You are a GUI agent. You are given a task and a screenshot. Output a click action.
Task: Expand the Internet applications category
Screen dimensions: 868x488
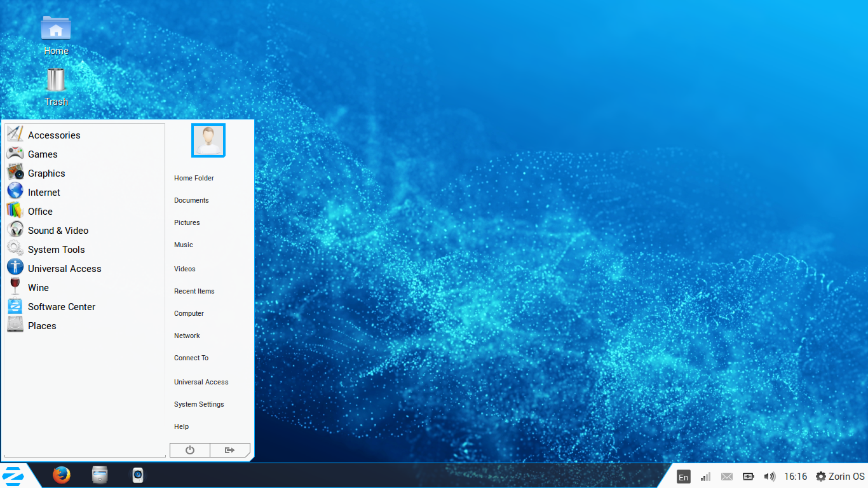click(x=44, y=193)
